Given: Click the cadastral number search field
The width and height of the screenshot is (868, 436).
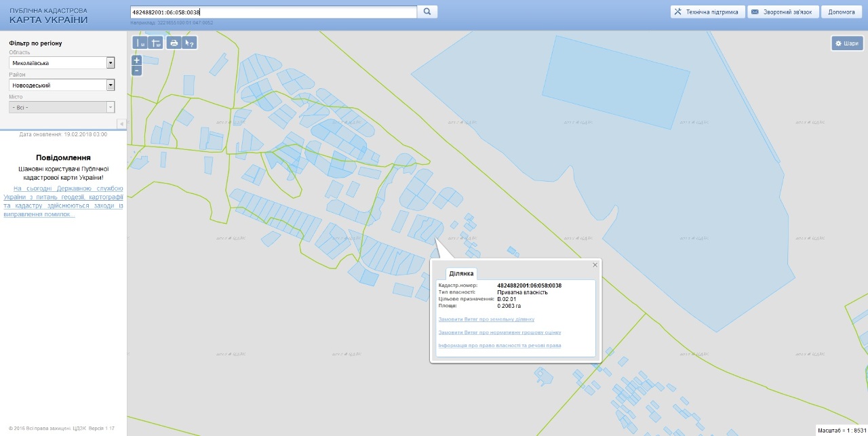Looking at the screenshot, I should (x=273, y=12).
